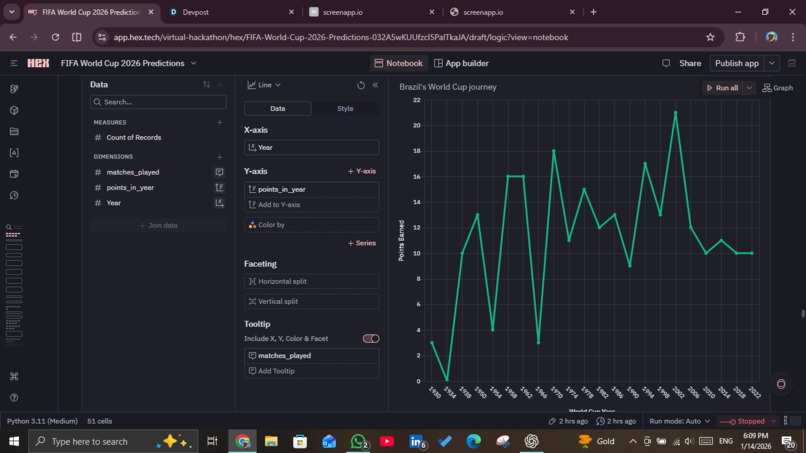The height and width of the screenshot is (453, 806).
Task: Open File Explorer from the taskbar
Action: (x=271, y=441)
